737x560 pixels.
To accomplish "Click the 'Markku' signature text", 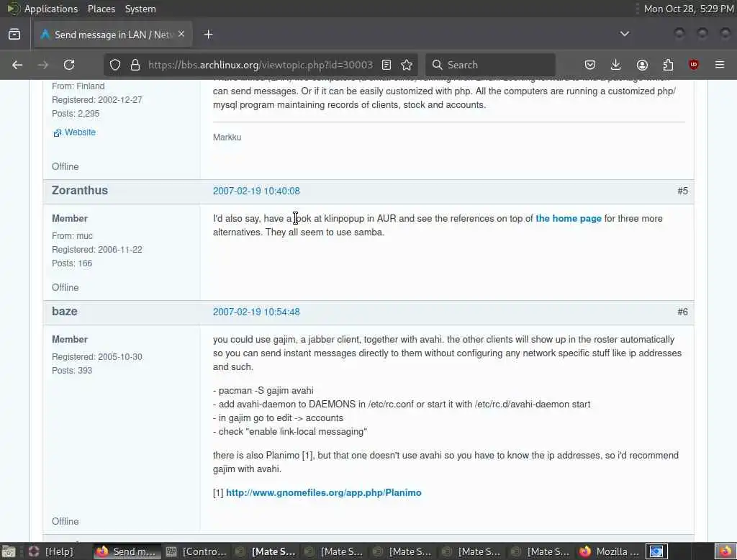I will point(227,137).
